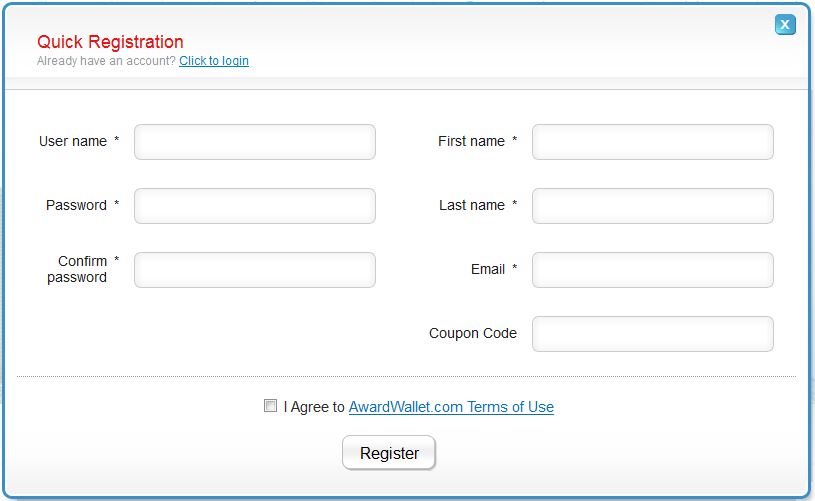Focus the First name input box
The width and height of the screenshot is (815, 501).
click(x=653, y=142)
